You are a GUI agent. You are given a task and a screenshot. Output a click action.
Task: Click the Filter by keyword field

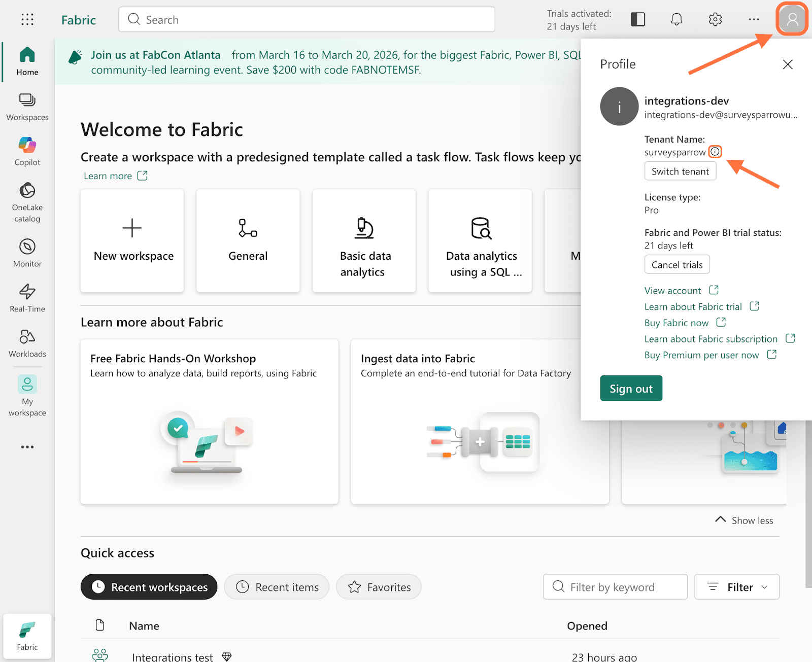(615, 587)
